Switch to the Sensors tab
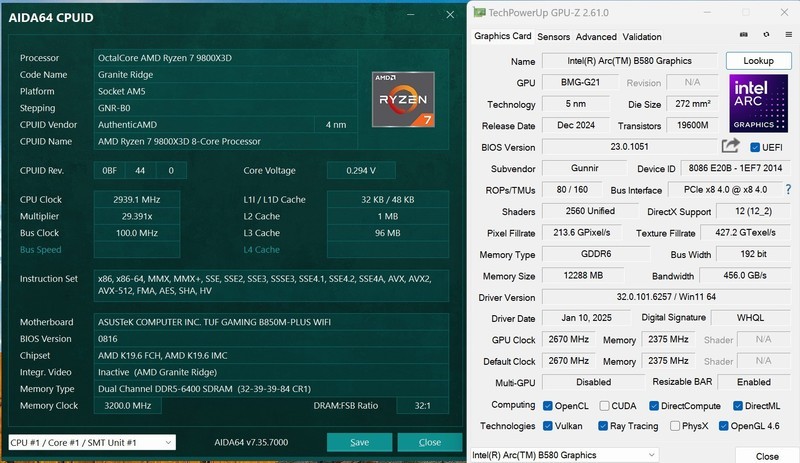Viewport: 800px width, 463px height. tap(554, 37)
